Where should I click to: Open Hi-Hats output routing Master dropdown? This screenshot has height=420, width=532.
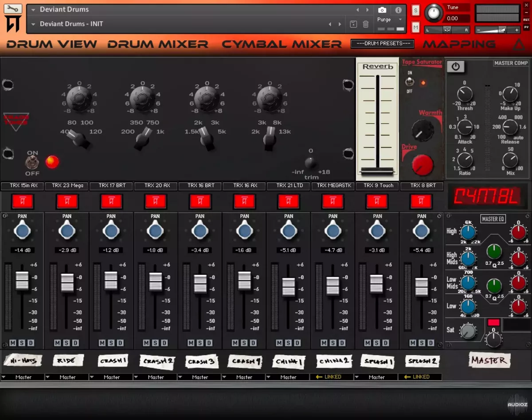coord(23,377)
